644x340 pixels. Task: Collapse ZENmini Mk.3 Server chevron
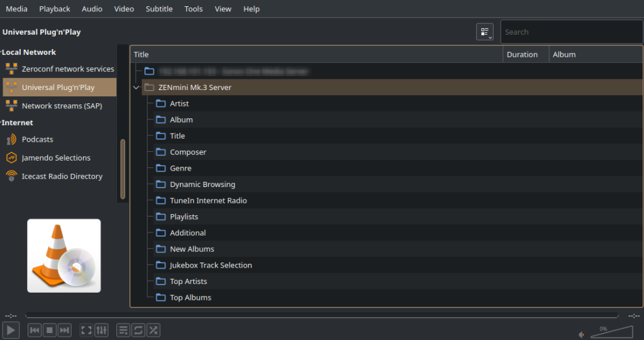click(136, 87)
